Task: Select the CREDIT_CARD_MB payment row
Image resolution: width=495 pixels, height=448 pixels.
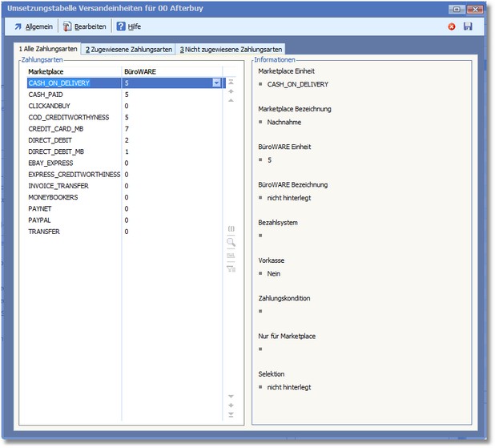Action: (x=52, y=128)
